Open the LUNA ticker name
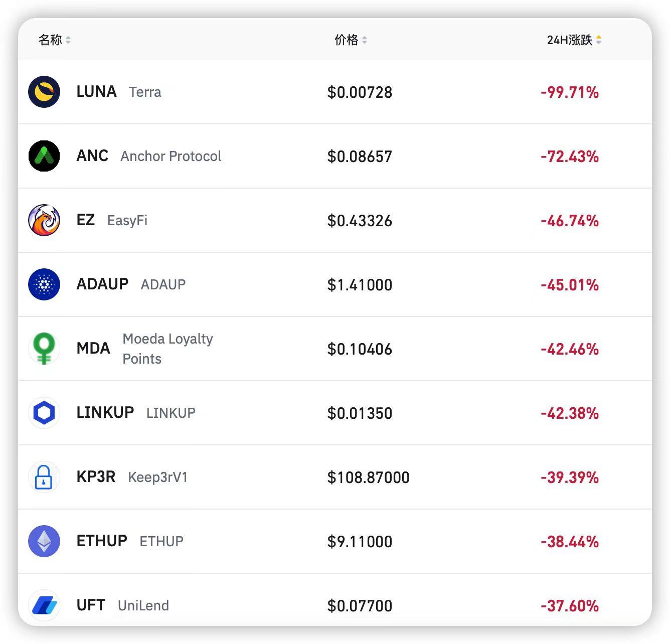Image resolution: width=670 pixels, height=644 pixels. [x=96, y=92]
